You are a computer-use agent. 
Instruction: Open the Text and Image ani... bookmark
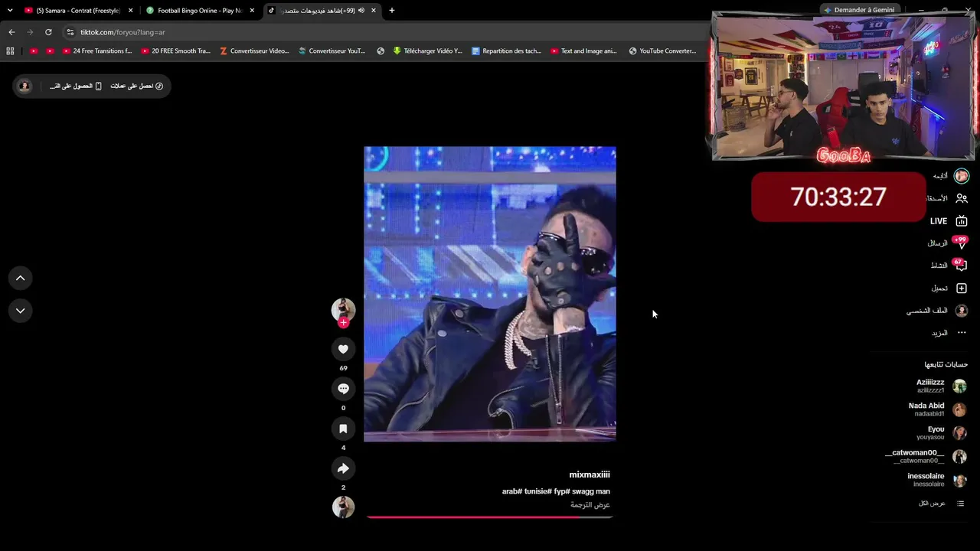click(x=583, y=51)
